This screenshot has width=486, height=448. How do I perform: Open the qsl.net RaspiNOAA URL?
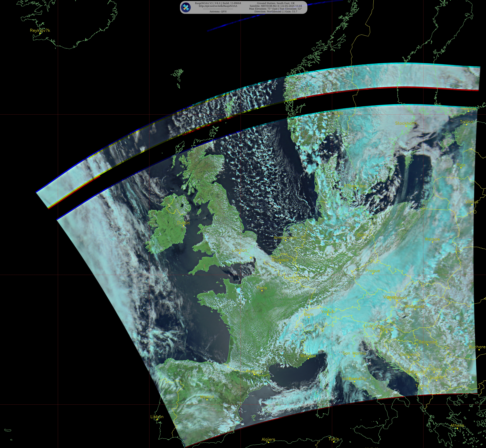click(x=218, y=6)
